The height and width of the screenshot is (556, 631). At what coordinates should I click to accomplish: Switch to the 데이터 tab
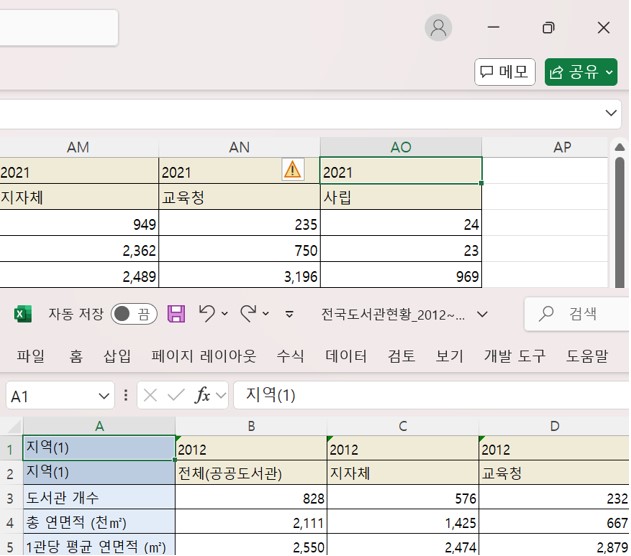346,356
